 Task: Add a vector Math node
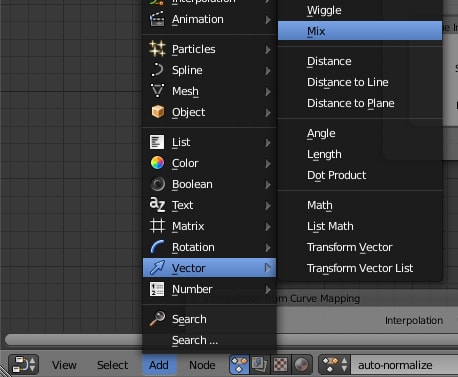360,205
